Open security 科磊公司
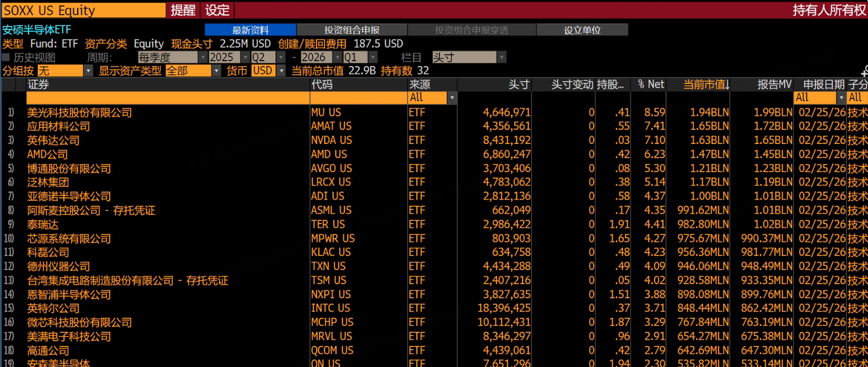The width and height of the screenshot is (868, 367). point(48,252)
